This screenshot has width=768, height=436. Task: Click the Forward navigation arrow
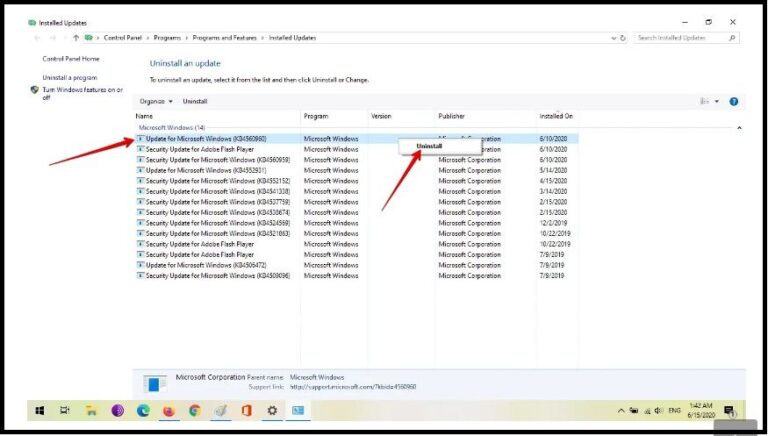pyautogui.click(x=53, y=38)
